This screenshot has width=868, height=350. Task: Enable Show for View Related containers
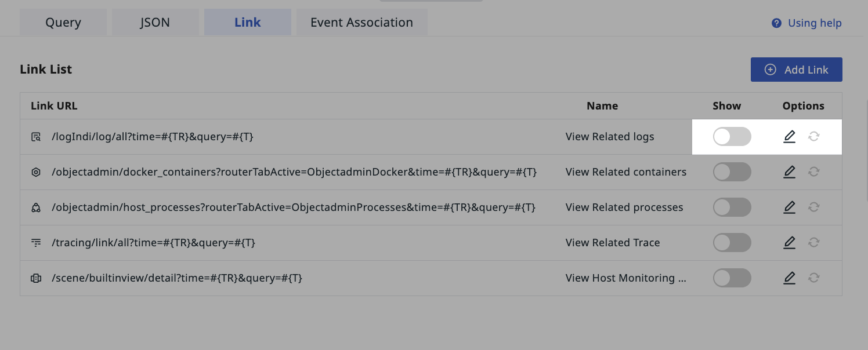pyautogui.click(x=732, y=172)
